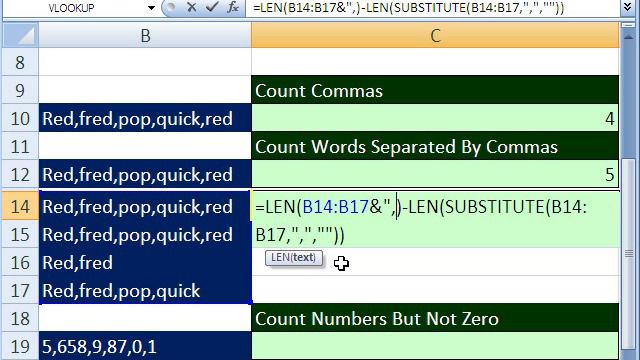The image size is (640, 360).
Task: Select all cells with the corner button
Action: [21, 36]
